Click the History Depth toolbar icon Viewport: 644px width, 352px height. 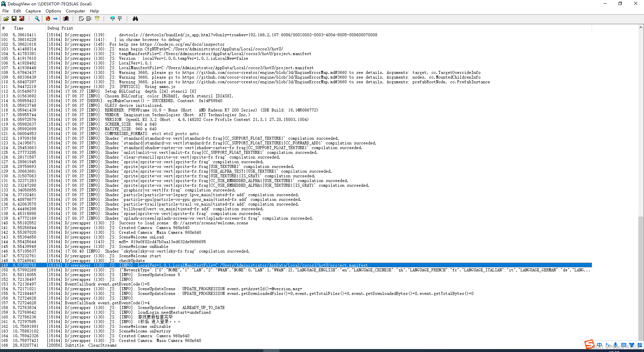(120, 18)
